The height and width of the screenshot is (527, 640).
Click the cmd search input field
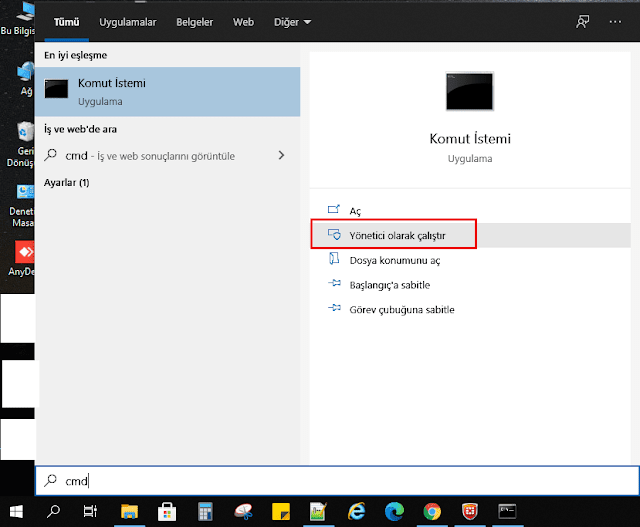(x=337, y=480)
